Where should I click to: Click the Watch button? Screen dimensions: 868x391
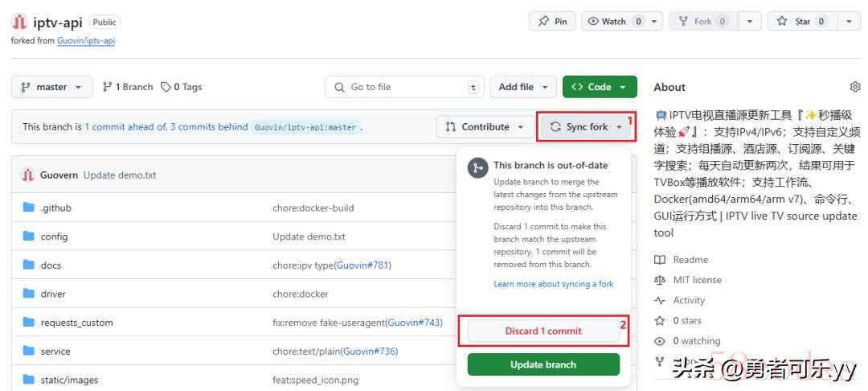(x=615, y=22)
